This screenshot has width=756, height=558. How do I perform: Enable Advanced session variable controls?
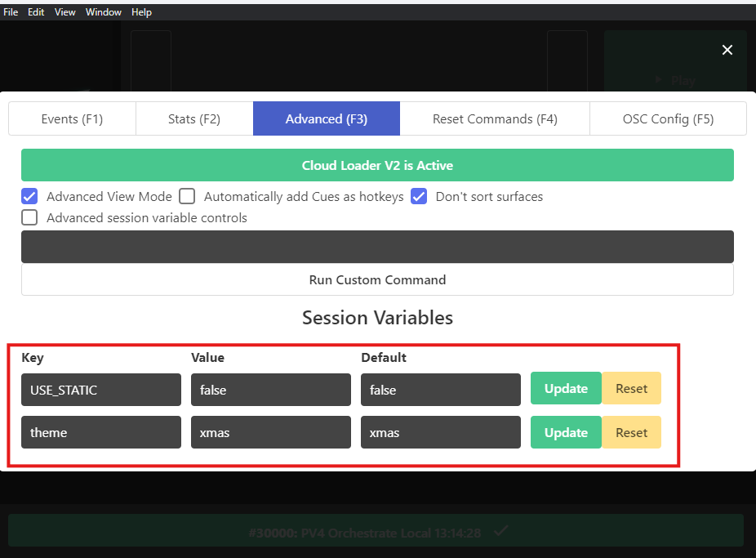pos(29,217)
